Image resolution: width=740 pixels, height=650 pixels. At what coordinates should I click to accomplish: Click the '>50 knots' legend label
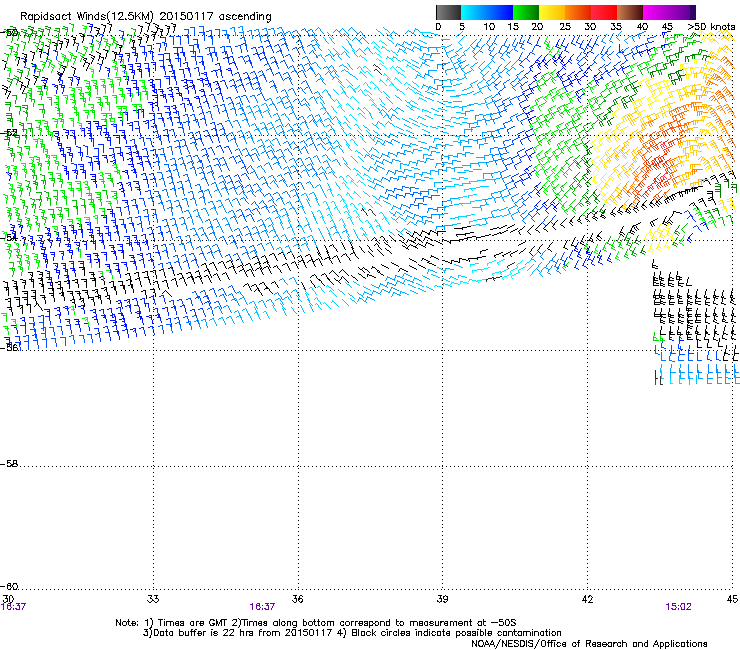[x=711, y=27]
